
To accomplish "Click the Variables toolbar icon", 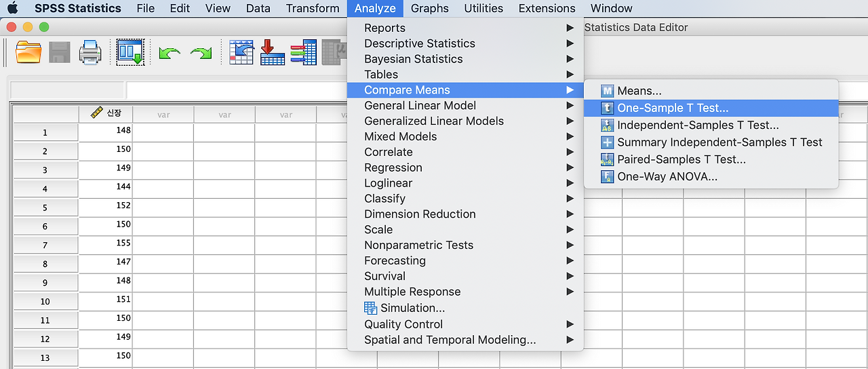I will tap(303, 52).
